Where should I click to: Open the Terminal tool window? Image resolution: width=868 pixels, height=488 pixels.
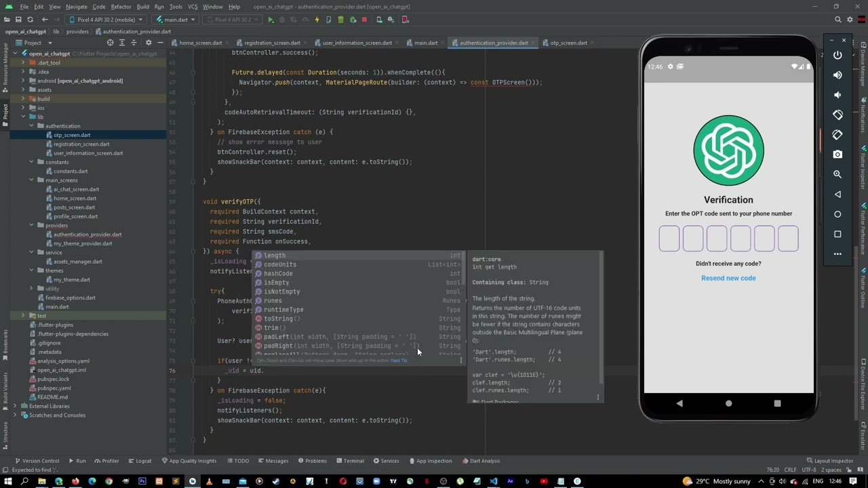(x=349, y=461)
